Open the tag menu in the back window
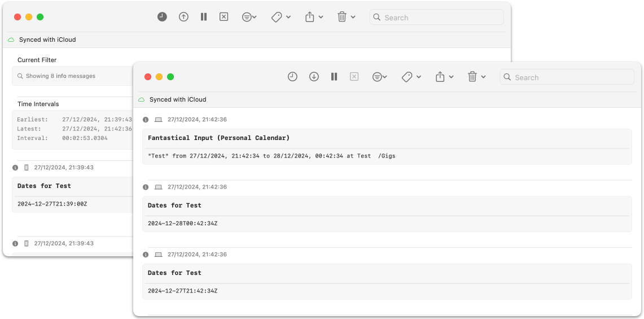This screenshot has width=644, height=319. [x=281, y=18]
